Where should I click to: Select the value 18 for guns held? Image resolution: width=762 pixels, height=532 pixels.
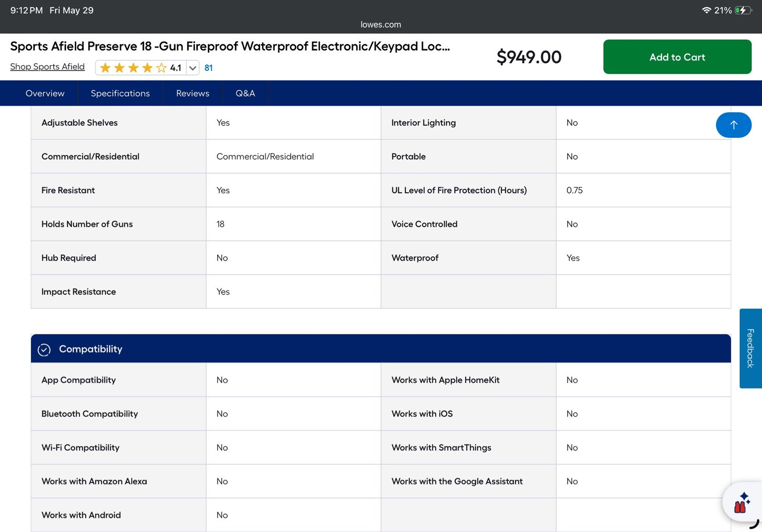[x=221, y=224]
